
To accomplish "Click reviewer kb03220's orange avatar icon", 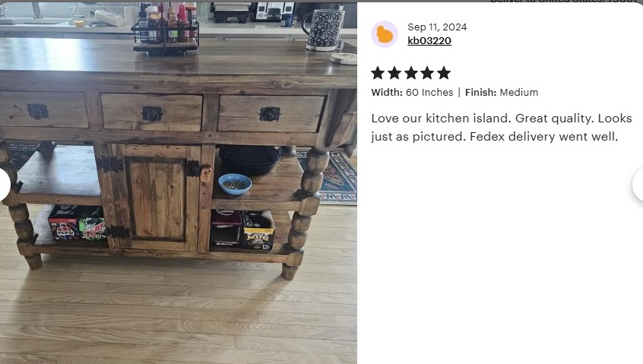I will (x=385, y=34).
